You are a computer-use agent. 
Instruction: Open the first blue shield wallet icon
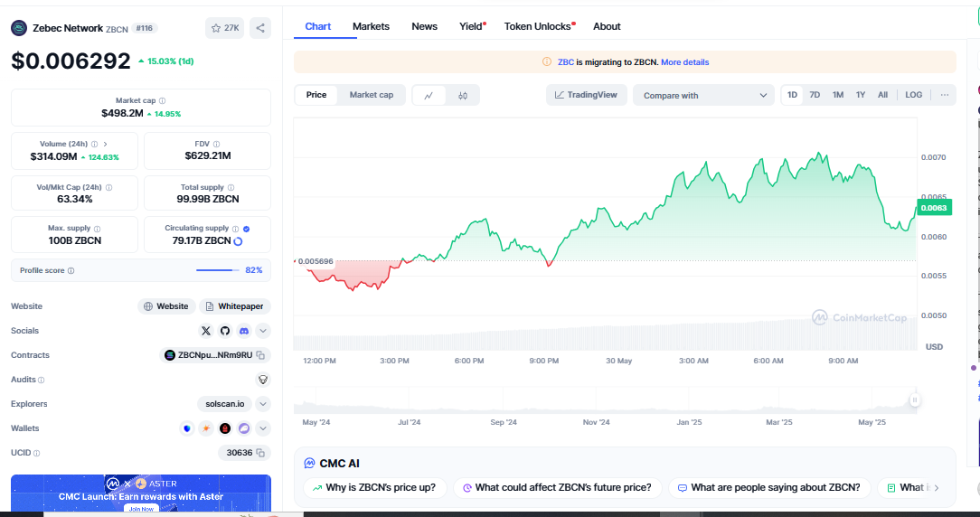click(x=186, y=428)
